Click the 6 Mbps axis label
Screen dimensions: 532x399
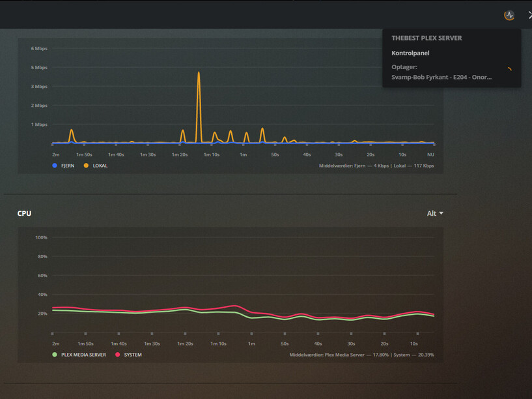pyautogui.click(x=39, y=48)
